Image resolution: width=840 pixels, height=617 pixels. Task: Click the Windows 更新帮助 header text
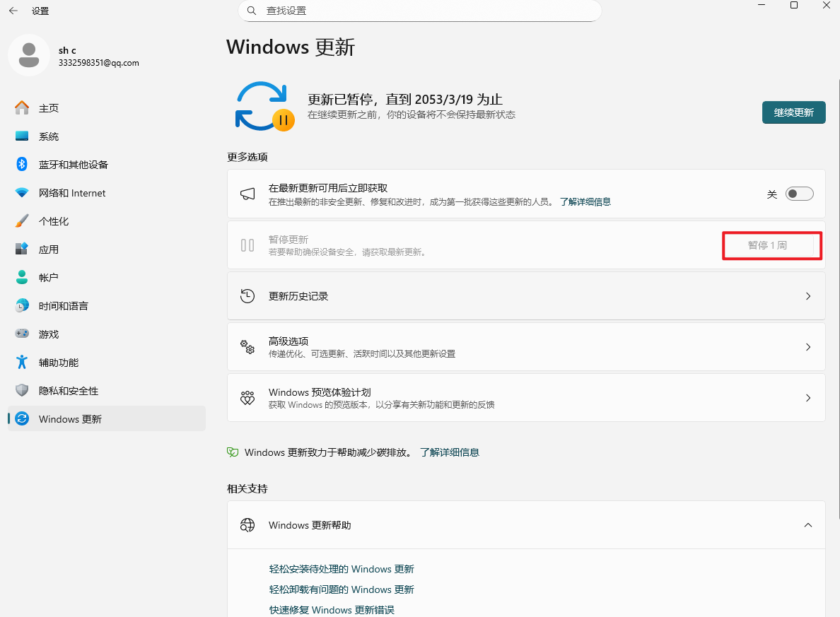(310, 525)
